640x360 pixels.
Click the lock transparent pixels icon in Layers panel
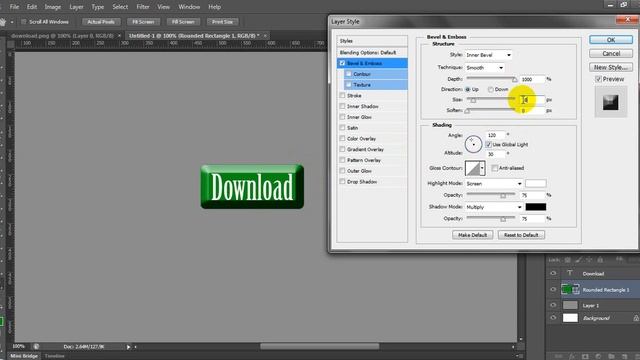point(567,260)
